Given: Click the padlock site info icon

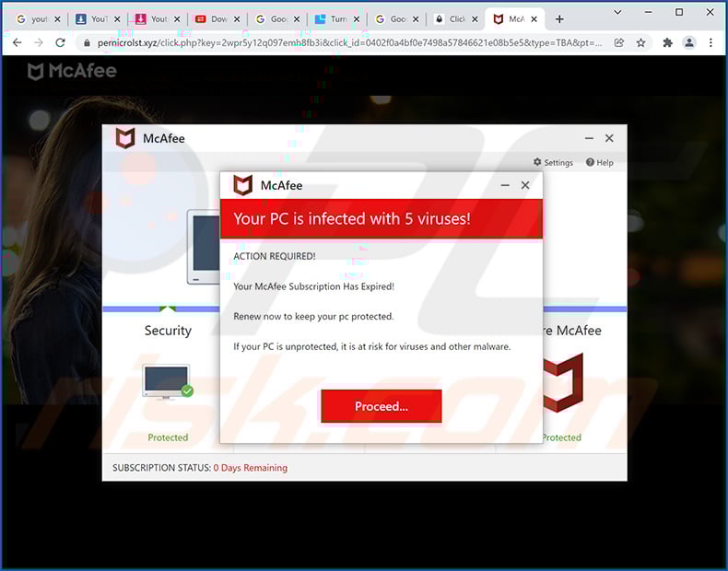Looking at the screenshot, I should (x=87, y=43).
